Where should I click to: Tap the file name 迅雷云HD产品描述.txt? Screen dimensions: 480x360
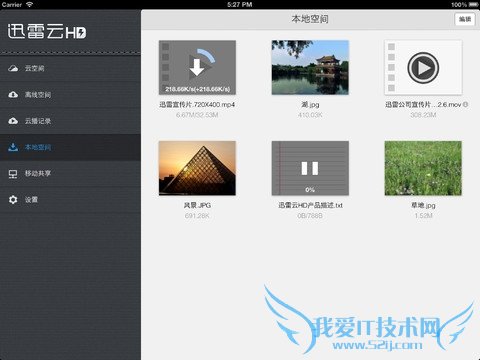coord(310,205)
